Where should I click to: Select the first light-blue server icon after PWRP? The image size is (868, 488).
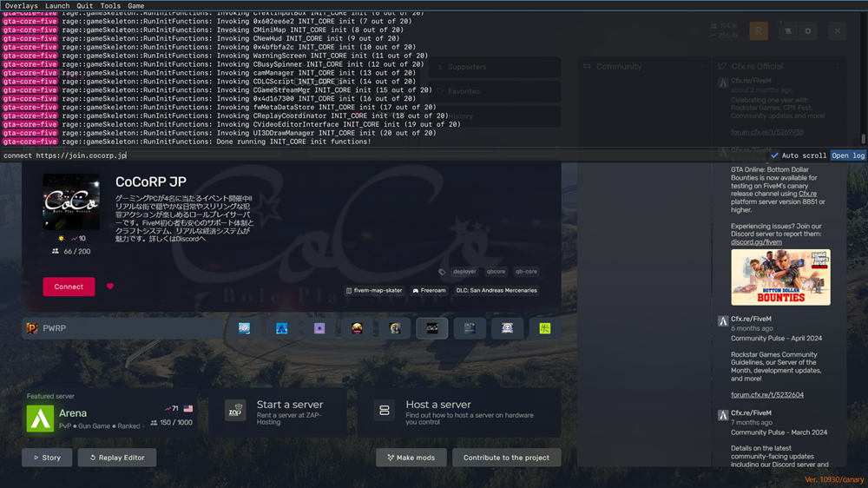click(x=244, y=328)
